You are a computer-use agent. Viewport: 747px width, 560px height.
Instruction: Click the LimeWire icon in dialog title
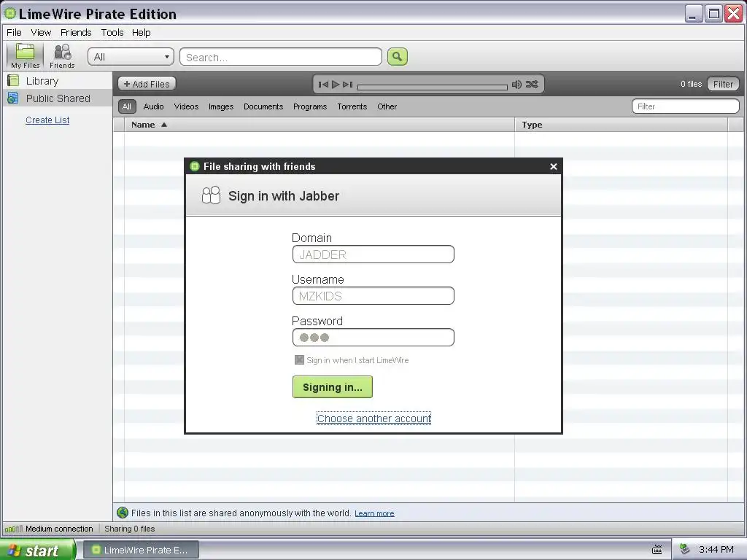click(x=194, y=166)
